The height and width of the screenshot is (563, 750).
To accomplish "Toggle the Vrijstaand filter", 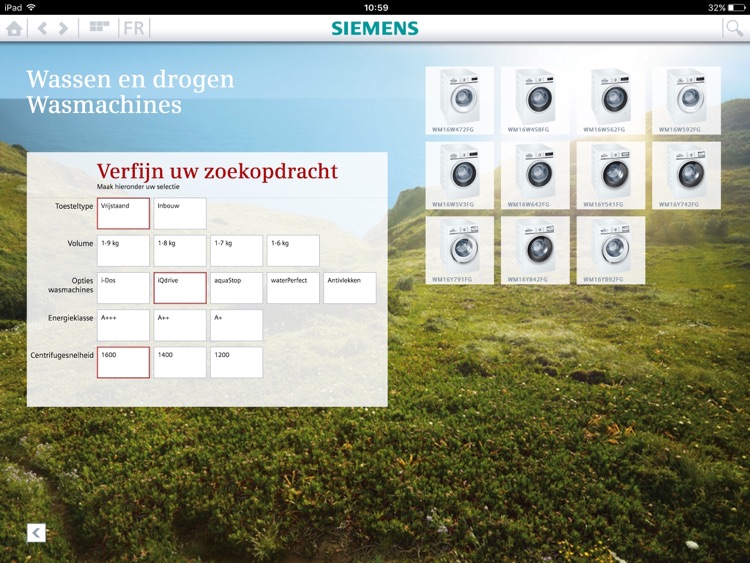I will coord(123,213).
